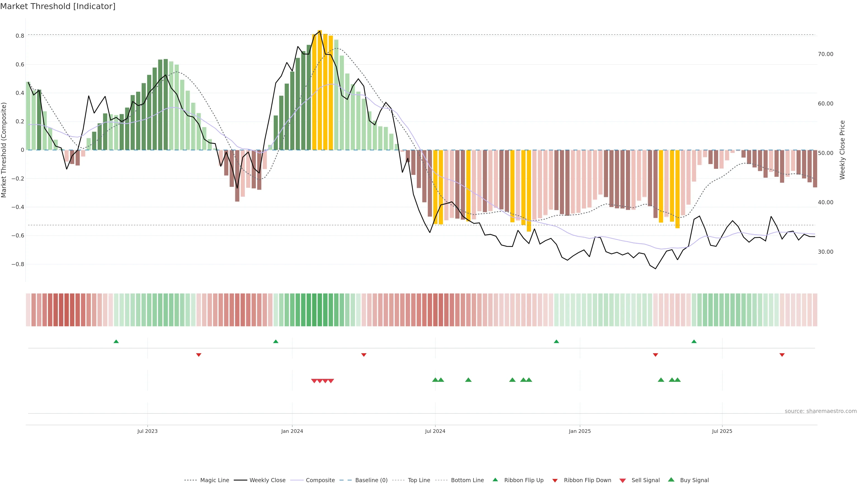Click the Jan 2025 x-axis label
The height and width of the screenshot is (488, 868).
point(580,431)
